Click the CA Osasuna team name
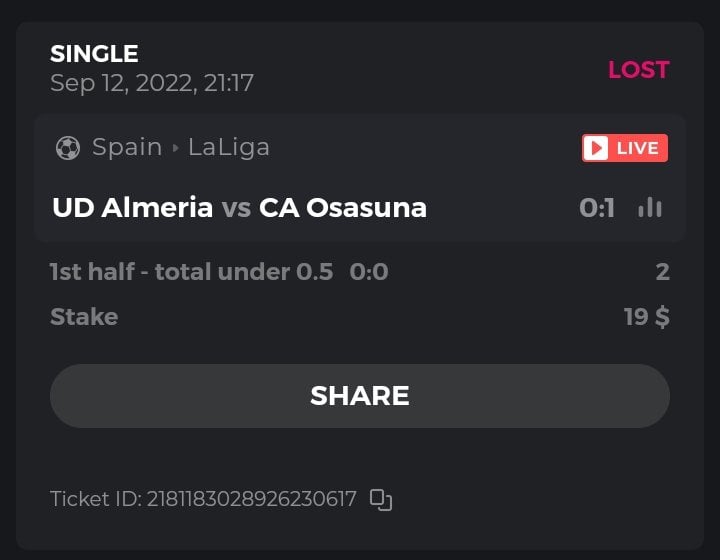The width and height of the screenshot is (720, 560). point(343,207)
